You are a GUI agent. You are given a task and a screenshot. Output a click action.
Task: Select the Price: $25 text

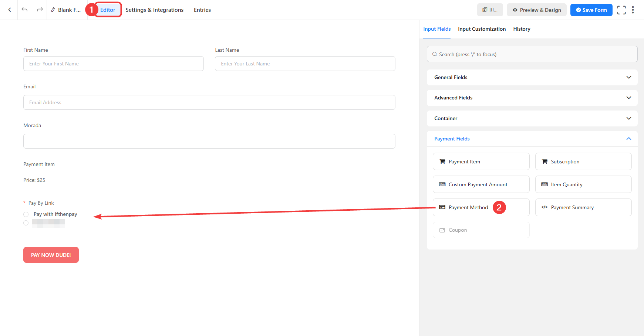tap(34, 180)
